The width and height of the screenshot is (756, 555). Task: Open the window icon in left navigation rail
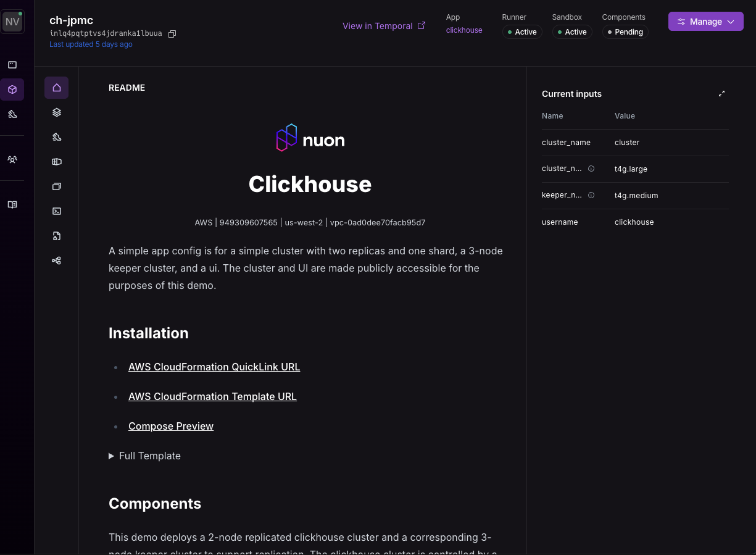point(12,65)
